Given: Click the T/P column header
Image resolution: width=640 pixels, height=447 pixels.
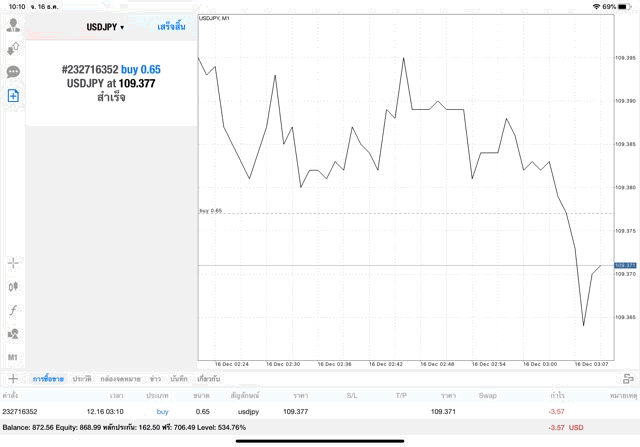Looking at the screenshot, I should pyautogui.click(x=401, y=395).
